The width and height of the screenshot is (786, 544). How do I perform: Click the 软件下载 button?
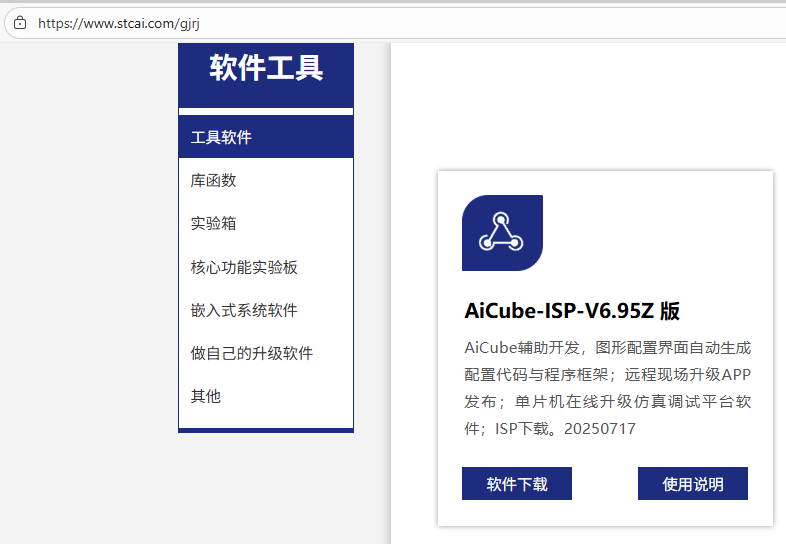coord(517,484)
